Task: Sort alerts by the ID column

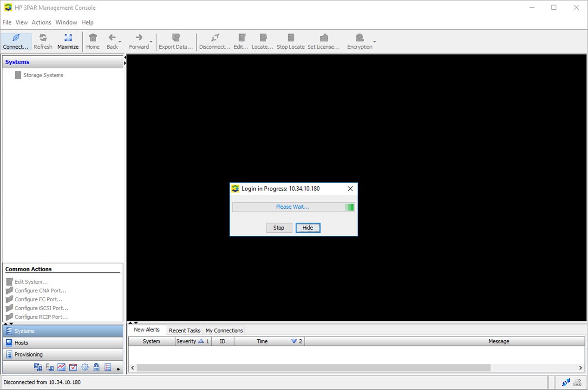Action: pyautogui.click(x=222, y=341)
